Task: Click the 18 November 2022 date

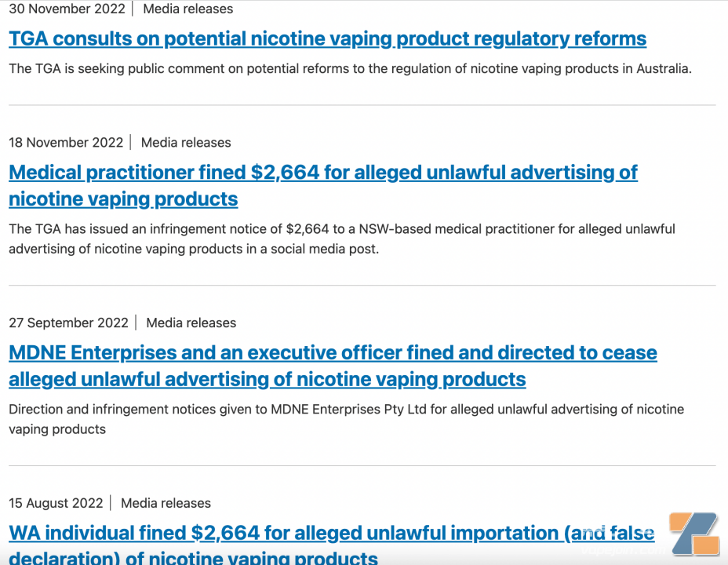Action: point(66,143)
